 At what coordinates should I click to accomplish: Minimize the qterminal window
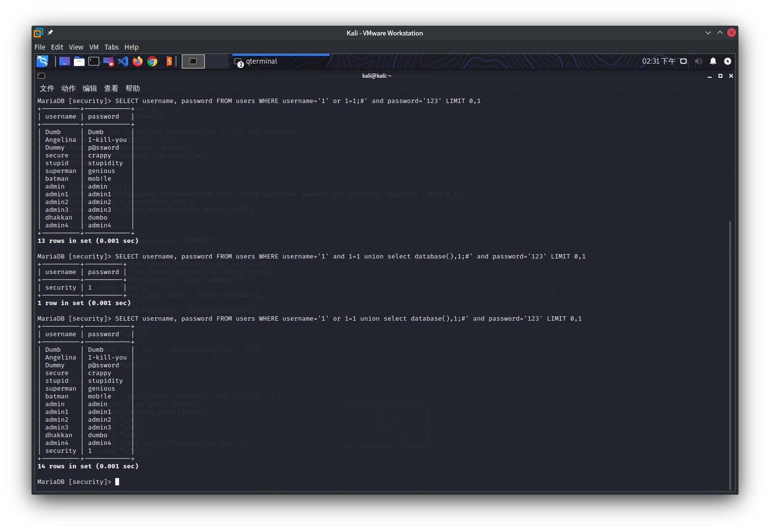(x=710, y=76)
